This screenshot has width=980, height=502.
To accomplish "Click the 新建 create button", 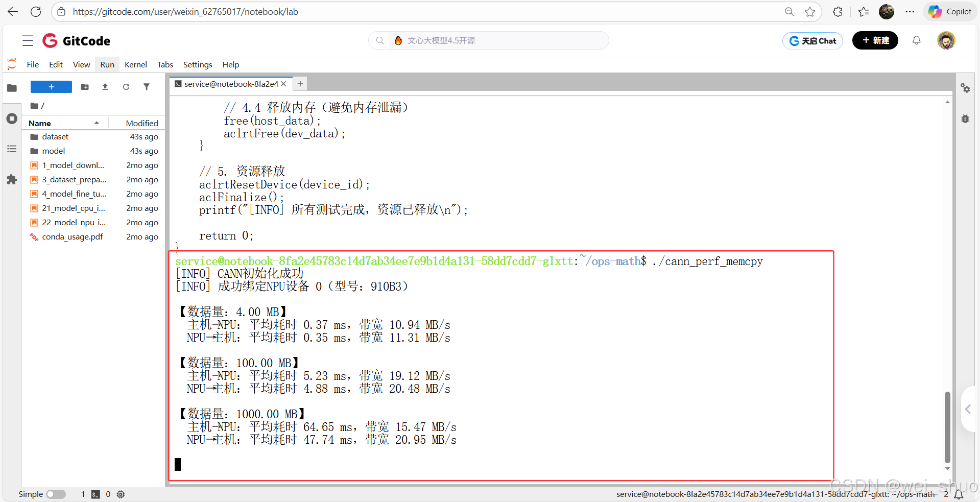I will tap(875, 40).
